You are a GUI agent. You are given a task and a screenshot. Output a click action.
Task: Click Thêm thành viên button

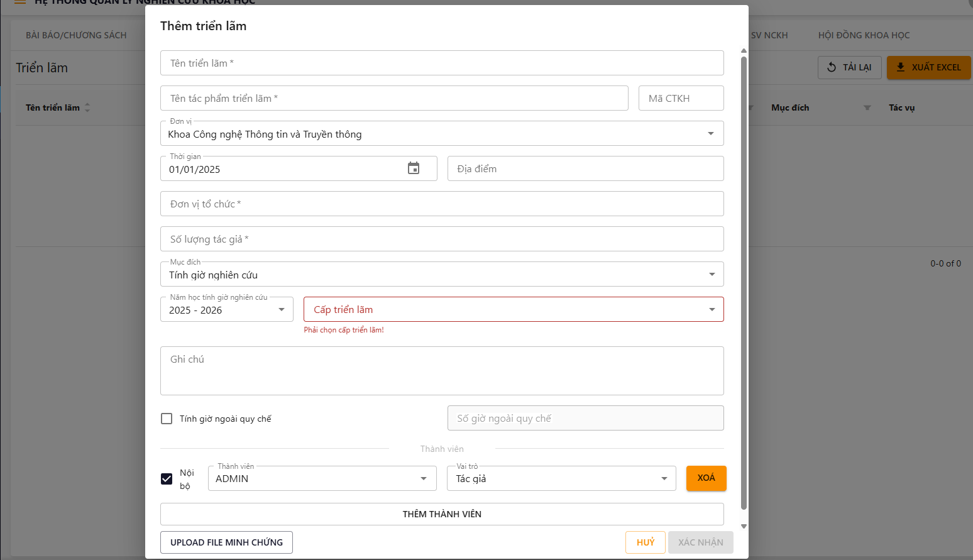click(441, 514)
